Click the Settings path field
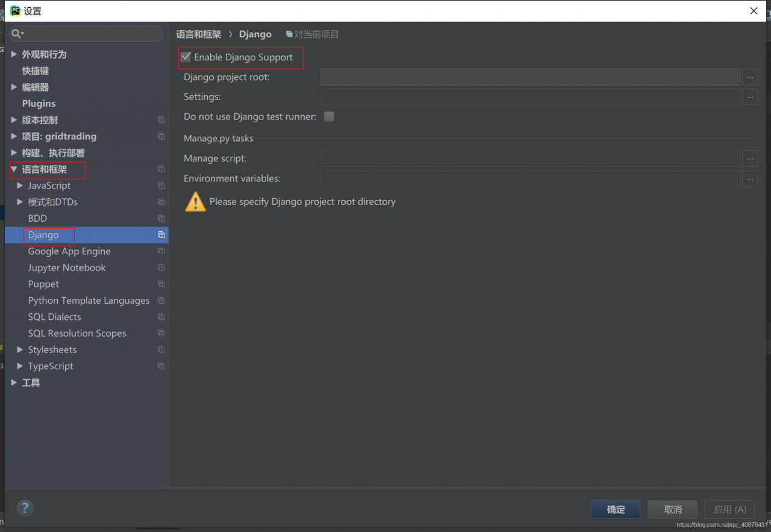 [530, 96]
